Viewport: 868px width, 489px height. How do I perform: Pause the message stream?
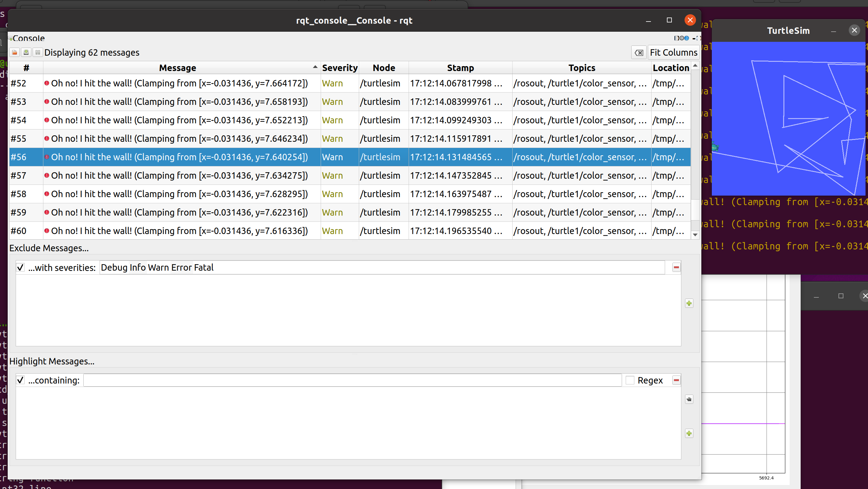38,53
